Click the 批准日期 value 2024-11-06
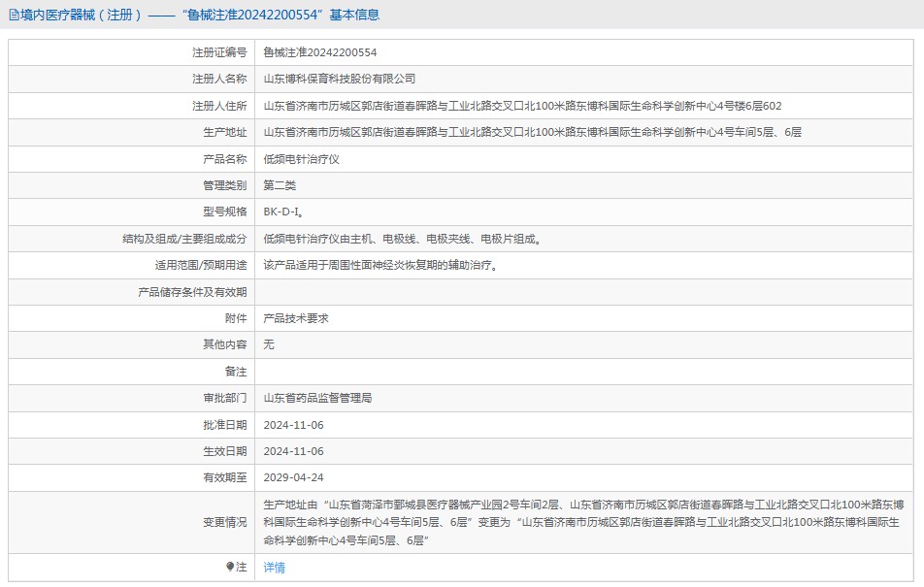Image resolution: width=924 pixels, height=587 pixels. 293,425
